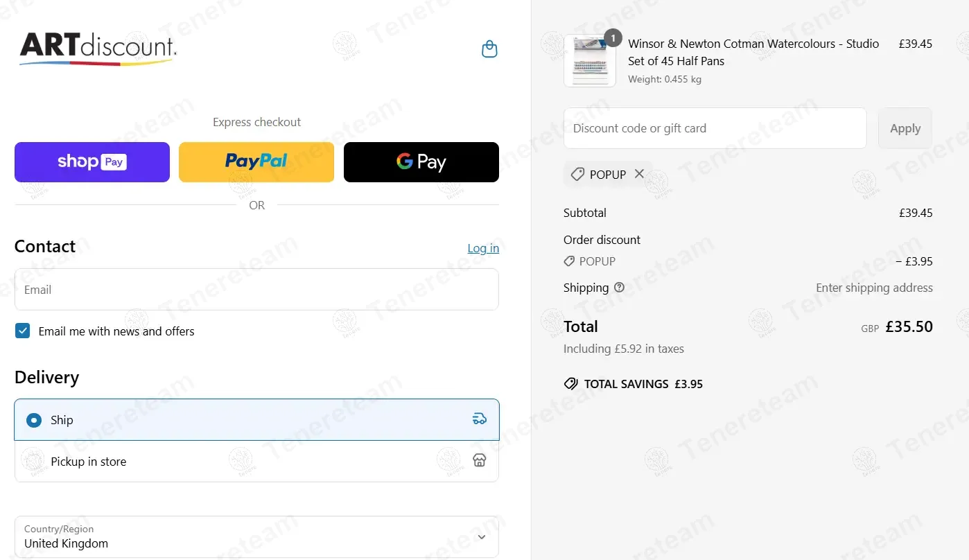Focus the Email contact input field
The width and height of the screenshot is (969, 560).
[x=256, y=290]
